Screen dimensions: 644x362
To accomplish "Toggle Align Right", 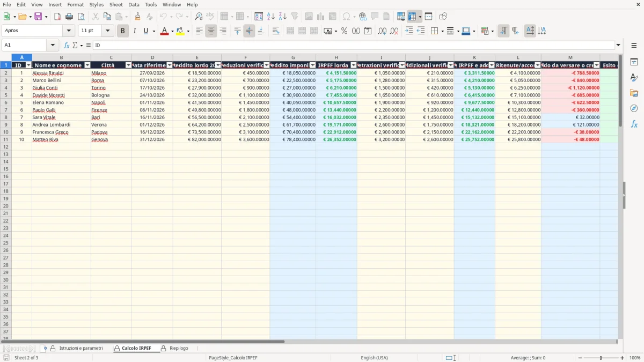I will point(223,31).
